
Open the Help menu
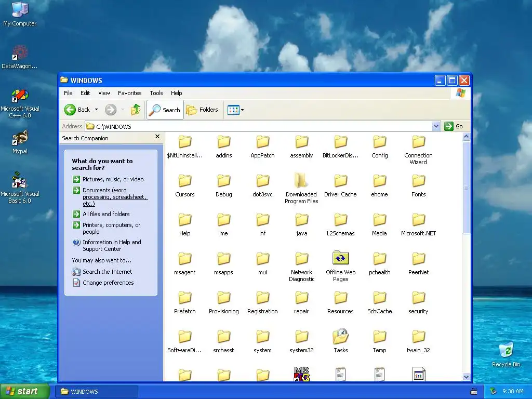(176, 93)
